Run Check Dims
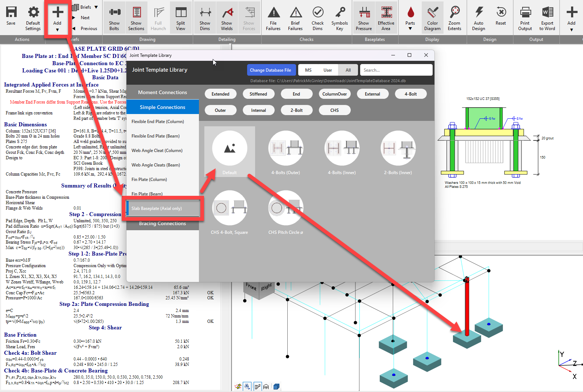The height and width of the screenshot is (392, 583). pyautogui.click(x=317, y=18)
